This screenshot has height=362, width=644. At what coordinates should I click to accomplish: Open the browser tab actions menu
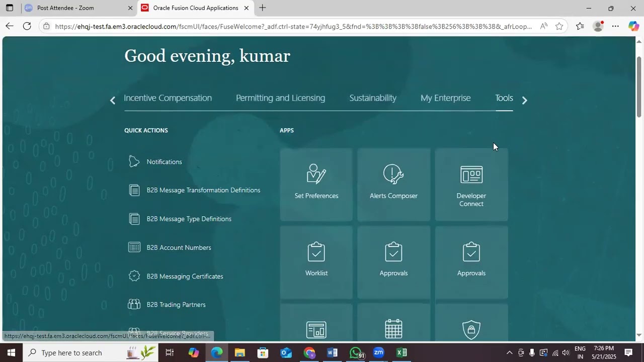click(9, 8)
